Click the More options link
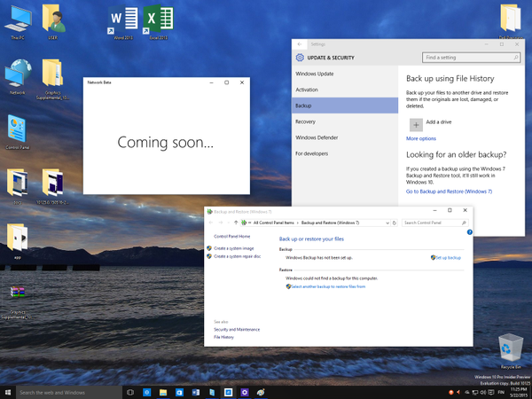The width and height of the screenshot is (532, 399). click(420, 138)
